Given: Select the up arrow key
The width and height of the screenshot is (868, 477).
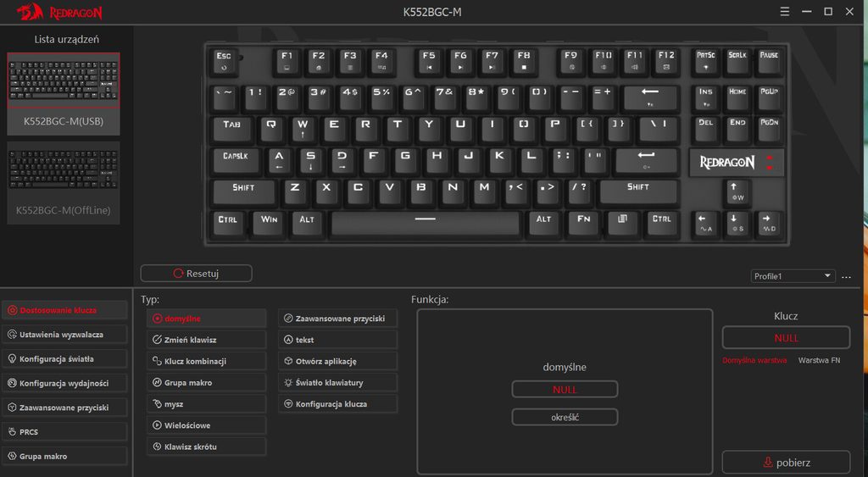Looking at the screenshot, I should tap(737, 192).
